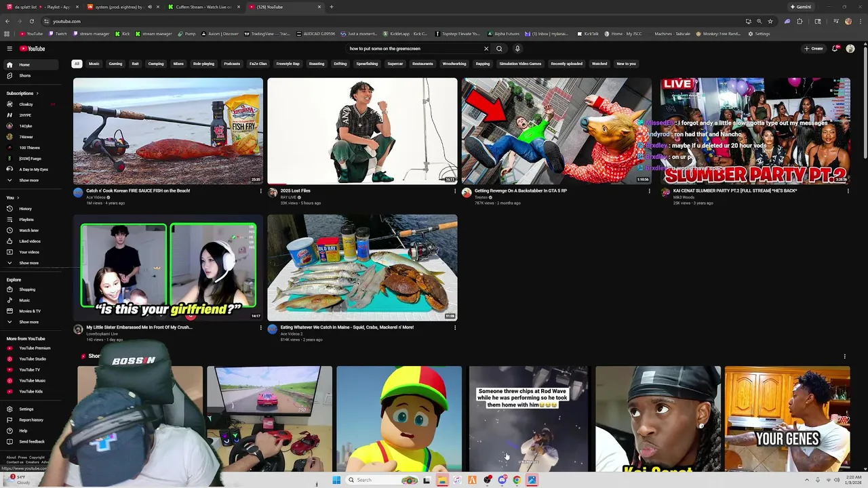Open options menu for the Shorts shelf
This screenshot has height=488, width=868.
pyautogui.click(x=844, y=357)
